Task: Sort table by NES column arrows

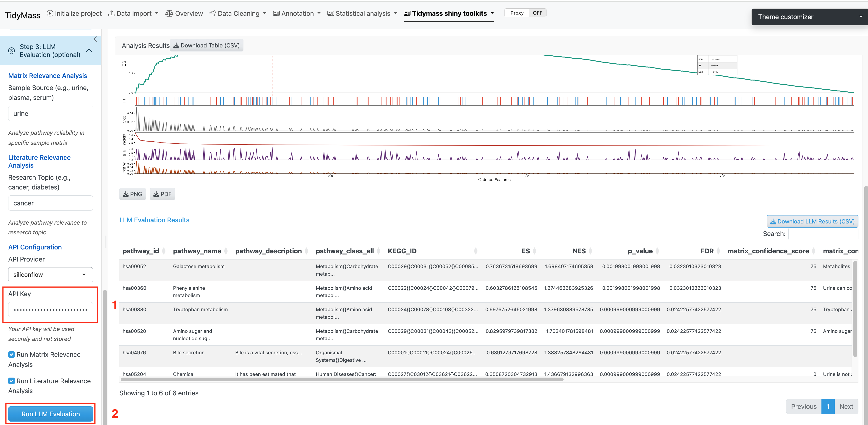Action: [x=590, y=251]
